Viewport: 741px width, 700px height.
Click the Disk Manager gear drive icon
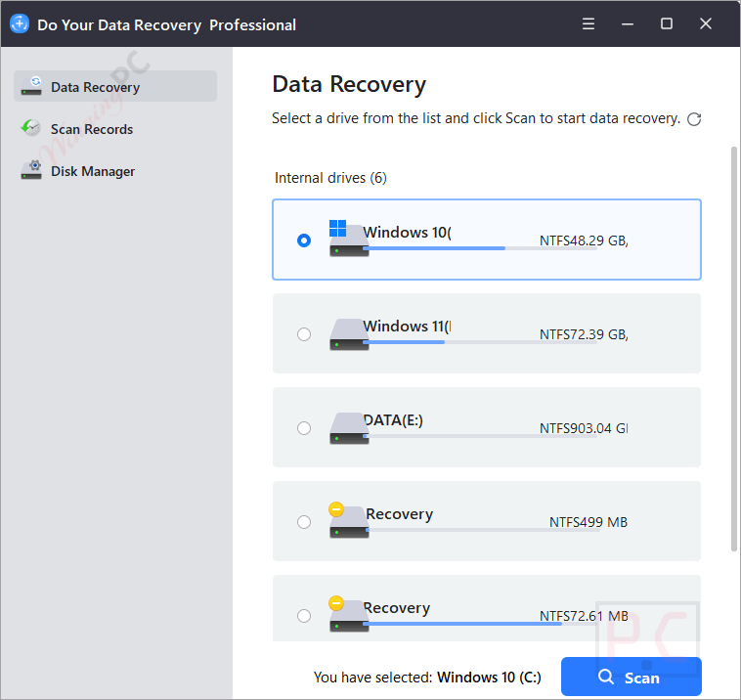[31, 170]
